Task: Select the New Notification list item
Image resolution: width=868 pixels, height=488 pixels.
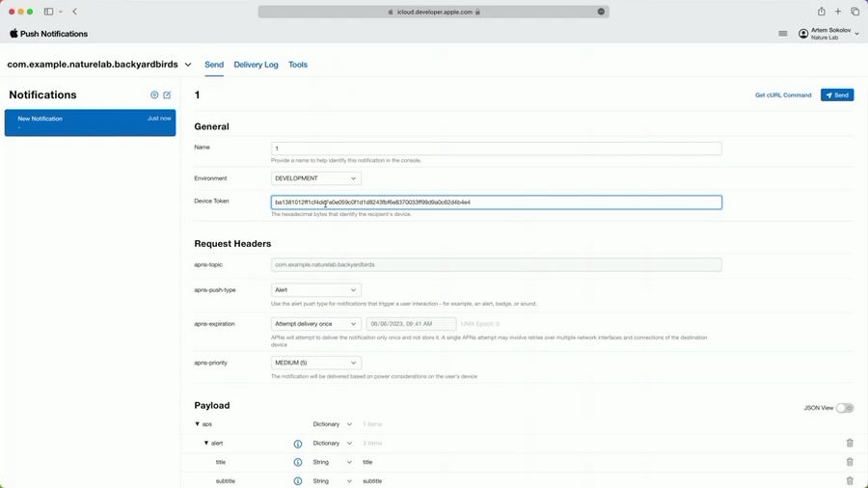Action: click(91, 122)
